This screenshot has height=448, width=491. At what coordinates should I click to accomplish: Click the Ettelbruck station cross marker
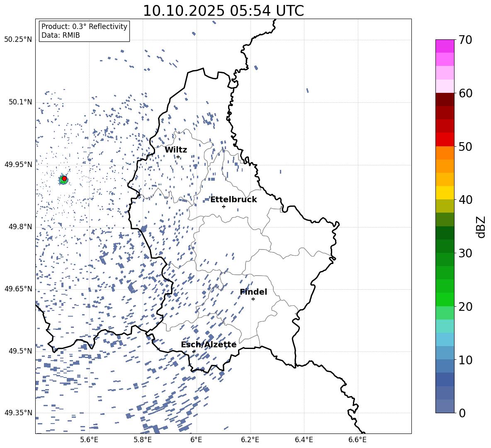224,206
